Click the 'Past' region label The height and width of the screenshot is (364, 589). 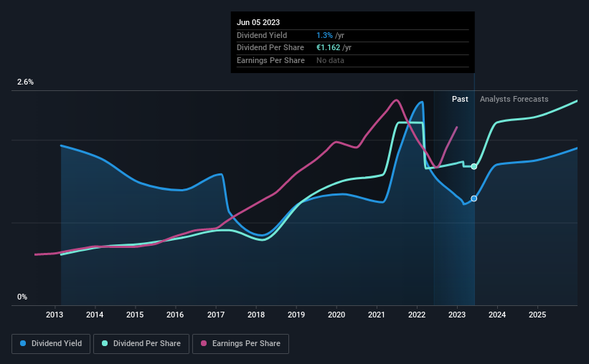(x=460, y=99)
